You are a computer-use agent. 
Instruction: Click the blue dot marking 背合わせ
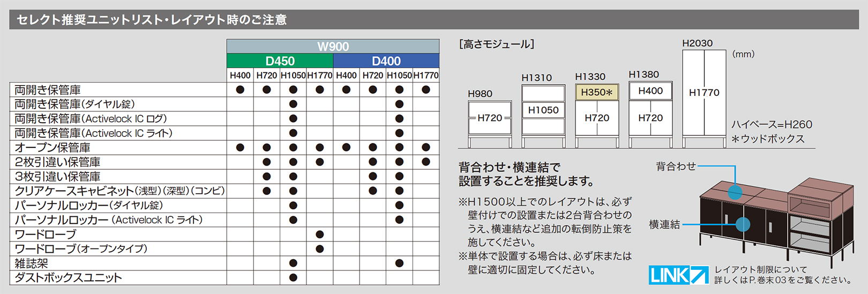(x=735, y=192)
